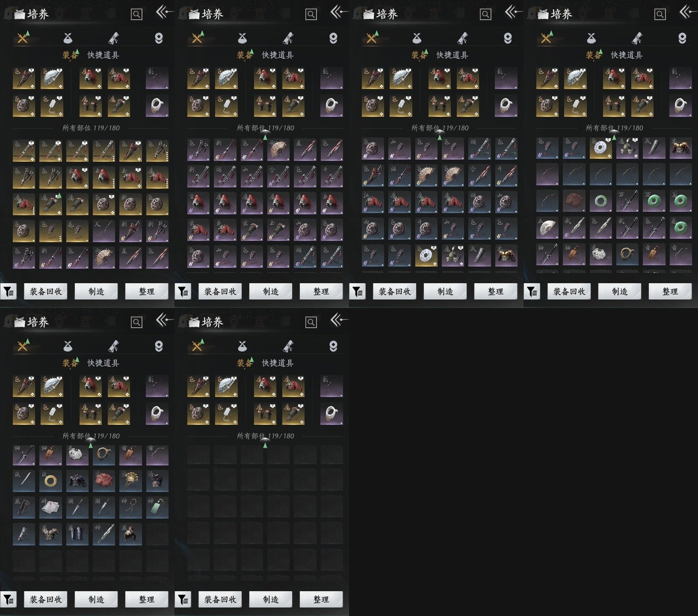Choose the ornate golden hairpin item

tap(130, 481)
